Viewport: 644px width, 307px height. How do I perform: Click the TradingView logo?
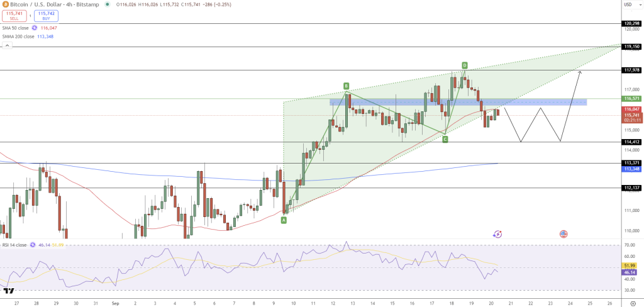coord(9,291)
